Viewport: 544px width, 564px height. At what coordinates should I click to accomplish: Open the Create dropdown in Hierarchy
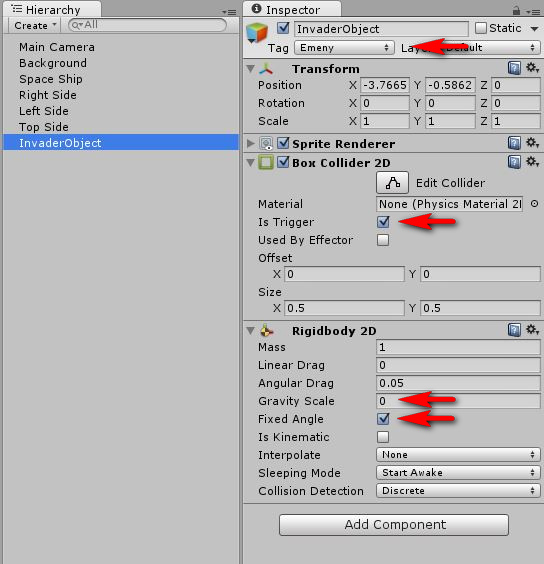tap(35, 26)
